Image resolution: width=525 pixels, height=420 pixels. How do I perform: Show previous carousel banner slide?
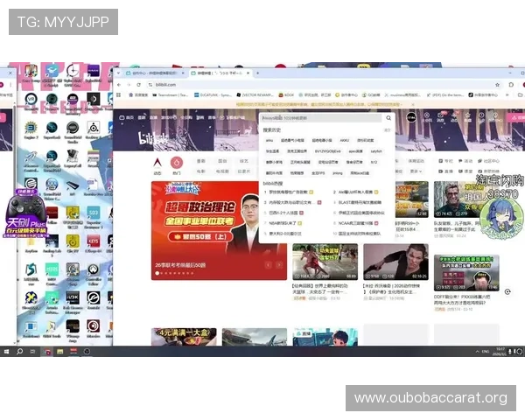(x=269, y=265)
